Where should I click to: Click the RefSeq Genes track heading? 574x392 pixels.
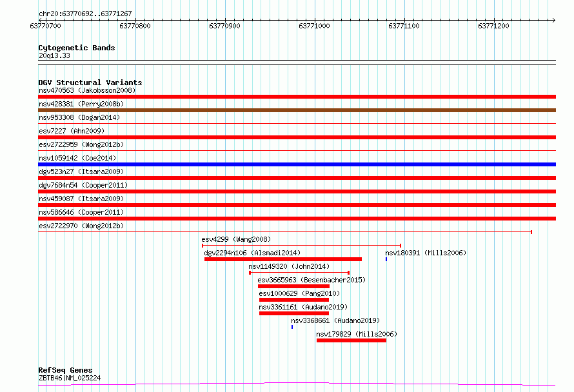tap(65, 370)
